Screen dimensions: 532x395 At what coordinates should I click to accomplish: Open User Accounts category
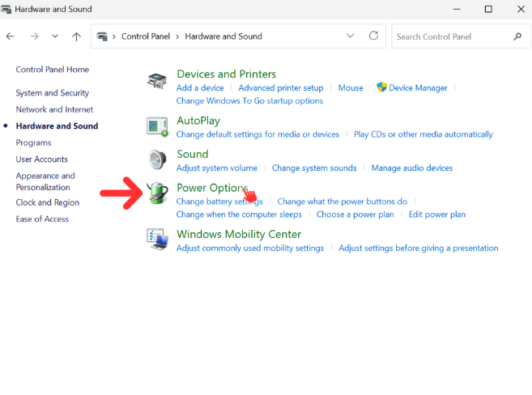pyautogui.click(x=42, y=159)
